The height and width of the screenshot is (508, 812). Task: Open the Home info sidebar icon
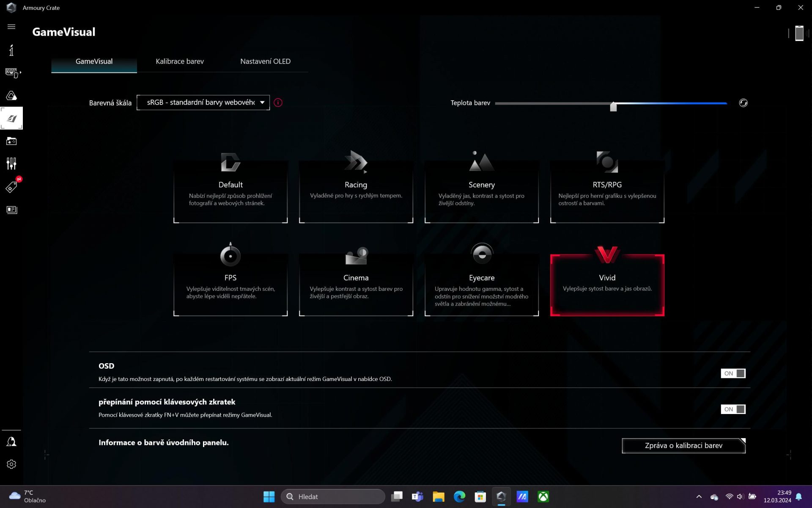(x=11, y=50)
